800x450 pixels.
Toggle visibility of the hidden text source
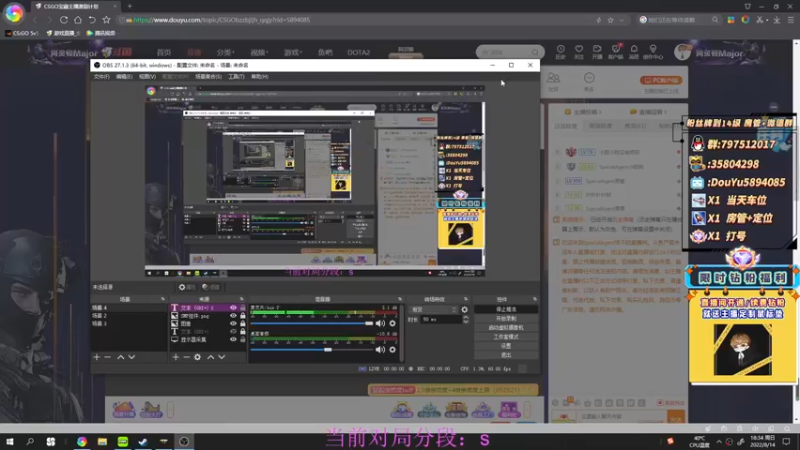(x=233, y=332)
